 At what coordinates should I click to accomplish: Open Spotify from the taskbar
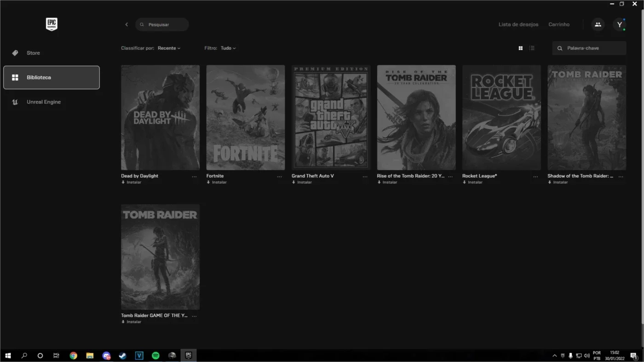click(x=155, y=356)
